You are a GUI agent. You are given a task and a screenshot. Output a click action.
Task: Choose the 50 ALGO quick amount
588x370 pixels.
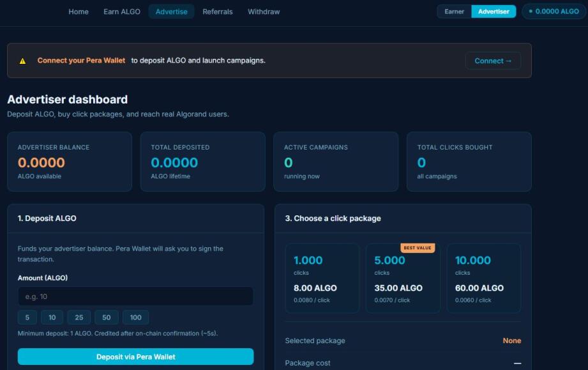point(107,318)
